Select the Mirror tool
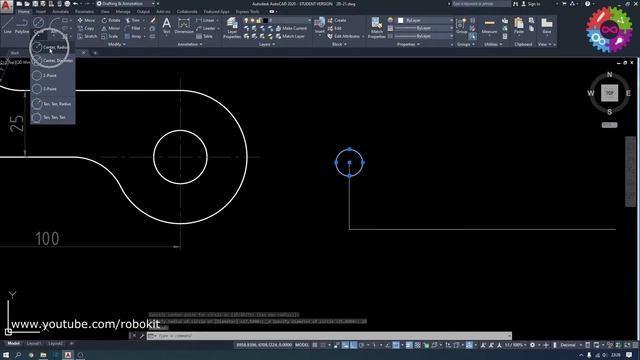This screenshot has width=640, height=360. pyautogui.click(x=111, y=28)
